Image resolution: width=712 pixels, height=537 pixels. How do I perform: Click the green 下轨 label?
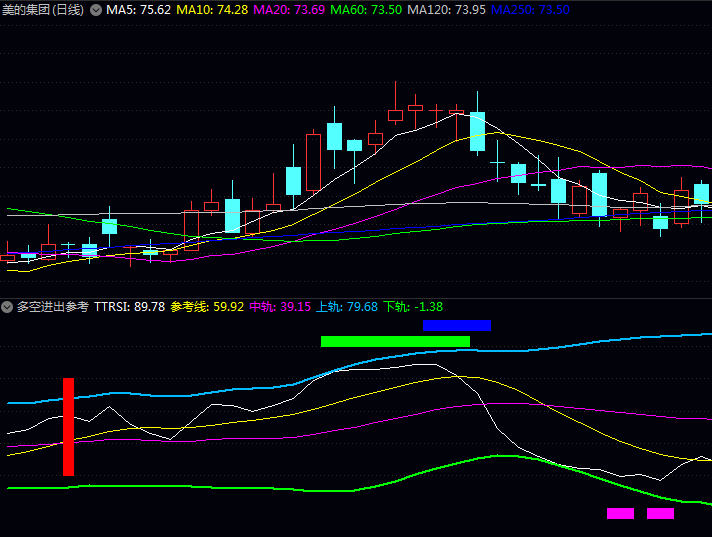click(x=413, y=307)
